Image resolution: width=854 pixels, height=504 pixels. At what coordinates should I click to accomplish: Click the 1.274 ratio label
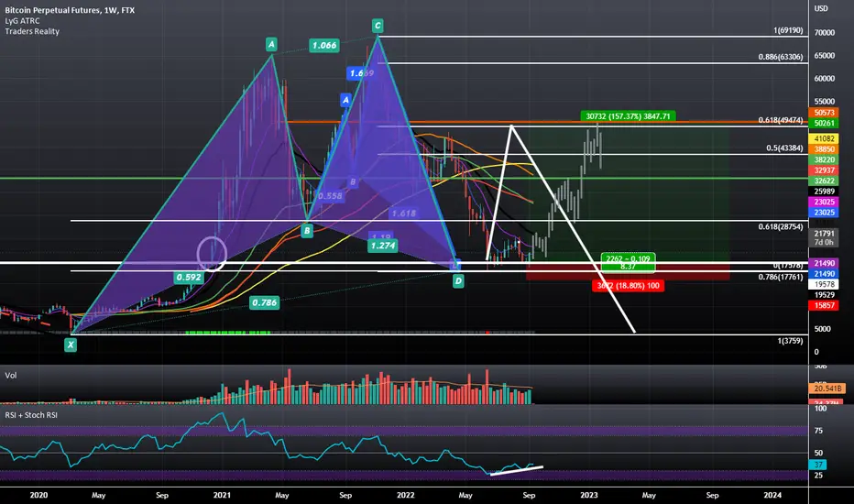[383, 246]
